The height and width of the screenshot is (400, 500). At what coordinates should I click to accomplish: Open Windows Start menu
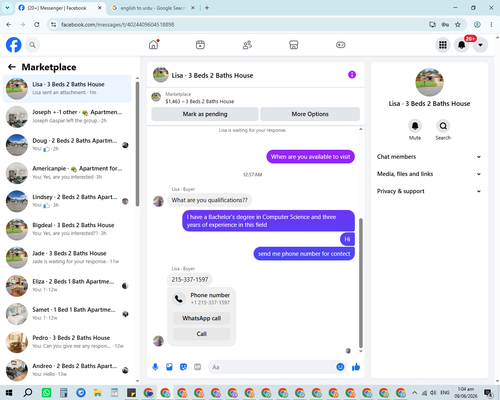(9, 393)
